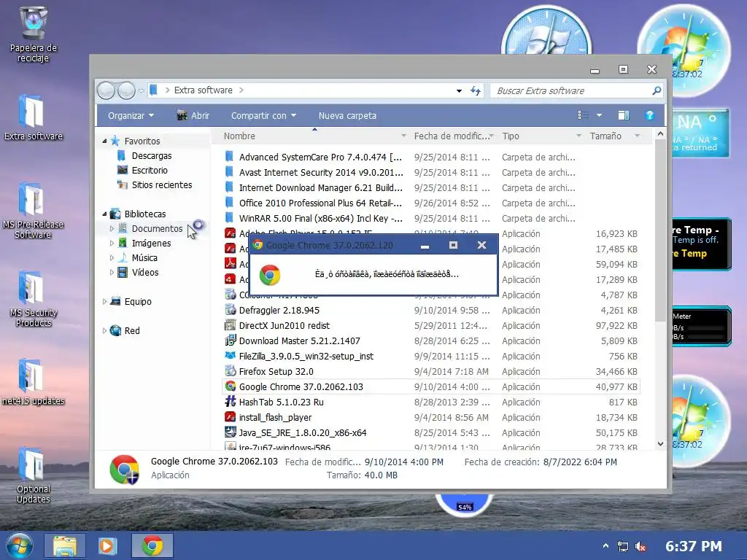Image resolution: width=747 pixels, height=560 pixels.
Task: Toggle the preview pane icon
Action: coord(623,115)
